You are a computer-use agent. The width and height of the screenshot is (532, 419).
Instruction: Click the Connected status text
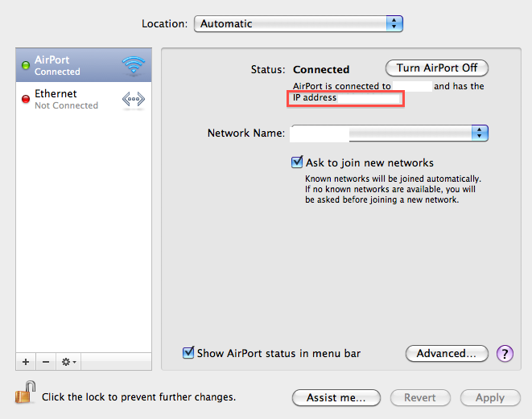(x=321, y=69)
